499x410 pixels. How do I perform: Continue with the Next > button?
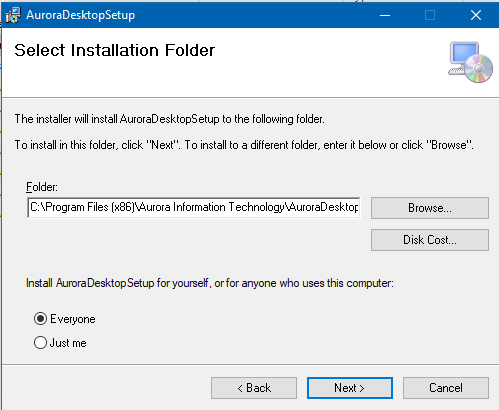point(350,388)
